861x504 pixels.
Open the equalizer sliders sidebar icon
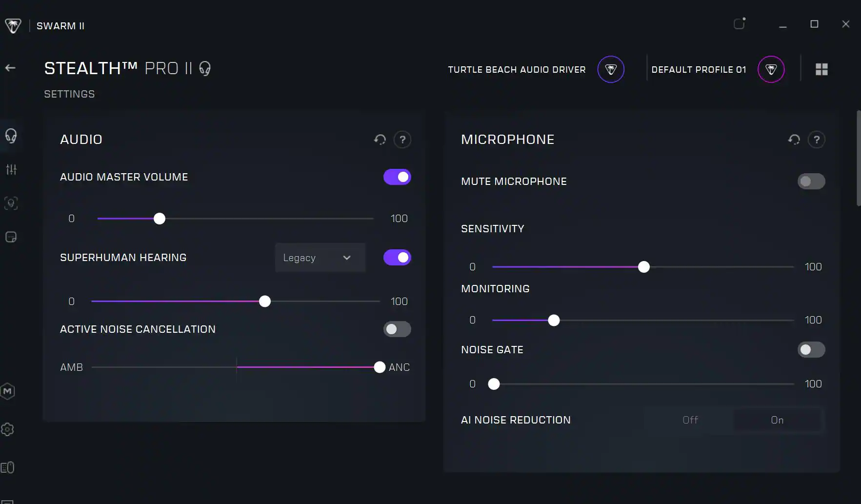[x=11, y=169]
